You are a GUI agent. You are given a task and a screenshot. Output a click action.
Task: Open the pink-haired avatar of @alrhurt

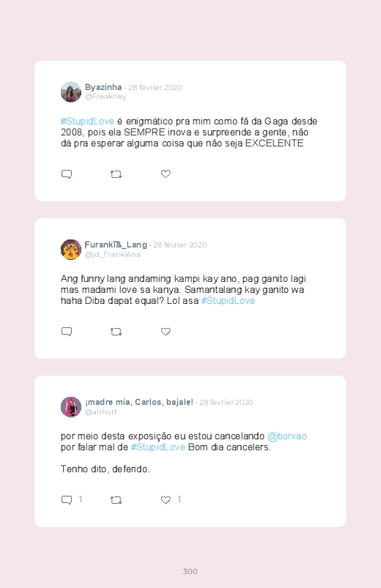(71, 407)
